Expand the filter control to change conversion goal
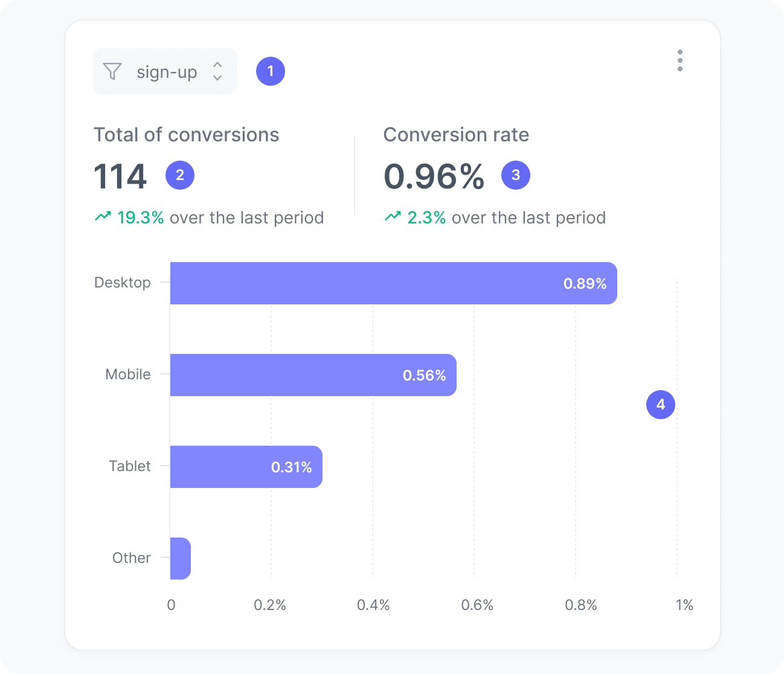Image resolution: width=784 pixels, height=674 pixels. click(x=164, y=71)
